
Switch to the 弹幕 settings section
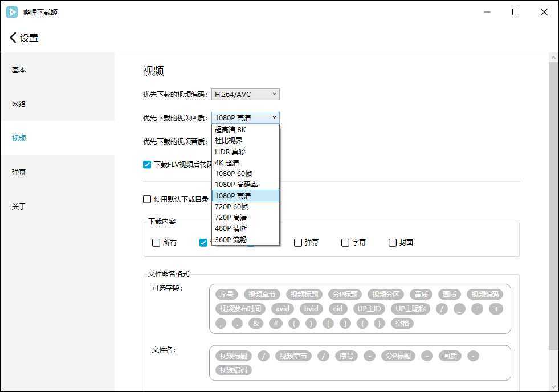pyautogui.click(x=19, y=172)
